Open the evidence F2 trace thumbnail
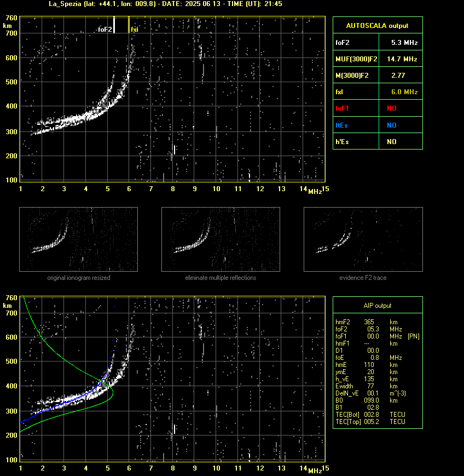464x476 pixels. point(363,239)
